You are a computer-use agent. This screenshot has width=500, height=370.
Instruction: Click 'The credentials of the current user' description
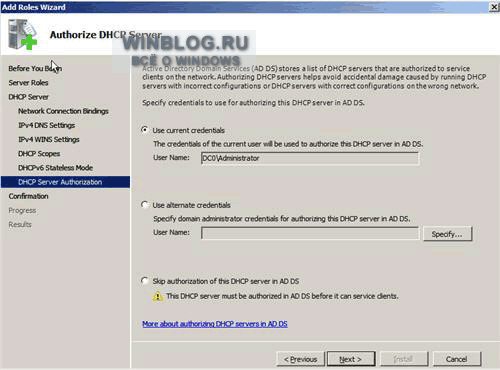(288, 144)
